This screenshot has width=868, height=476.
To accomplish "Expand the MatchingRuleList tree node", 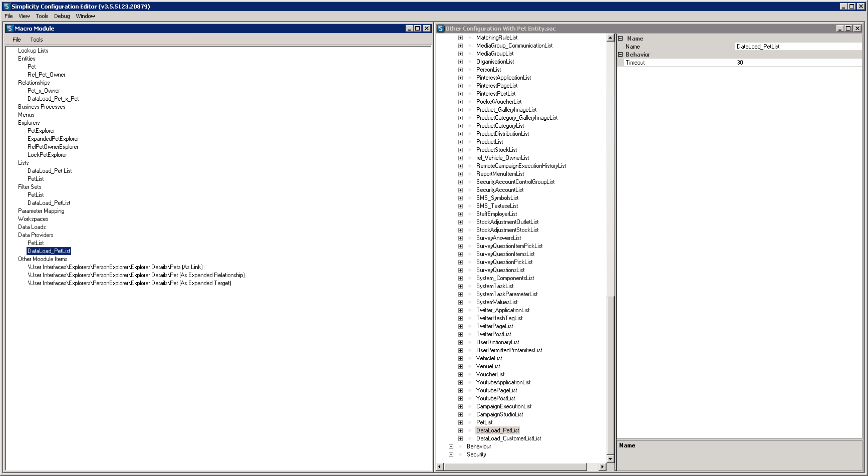I will click(460, 38).
